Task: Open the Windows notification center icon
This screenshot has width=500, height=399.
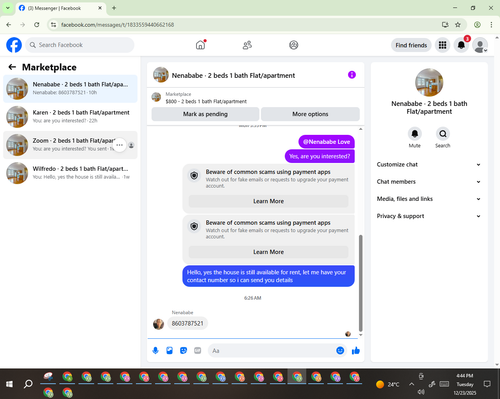Action: pos(487,384)
